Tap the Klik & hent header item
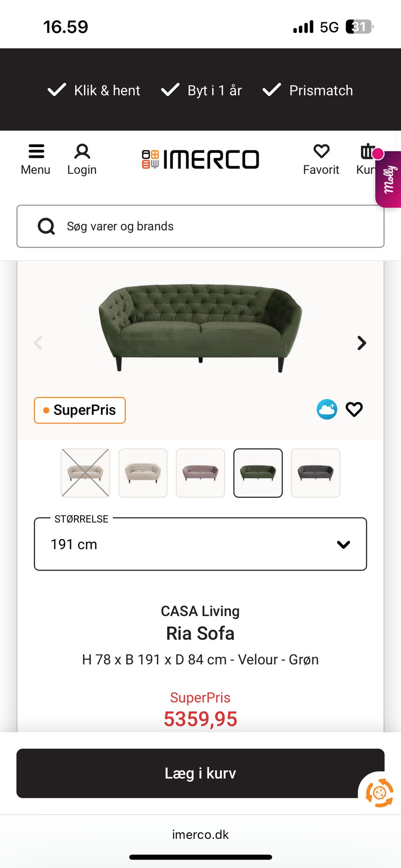401x868 pixels. click(94, 90)
